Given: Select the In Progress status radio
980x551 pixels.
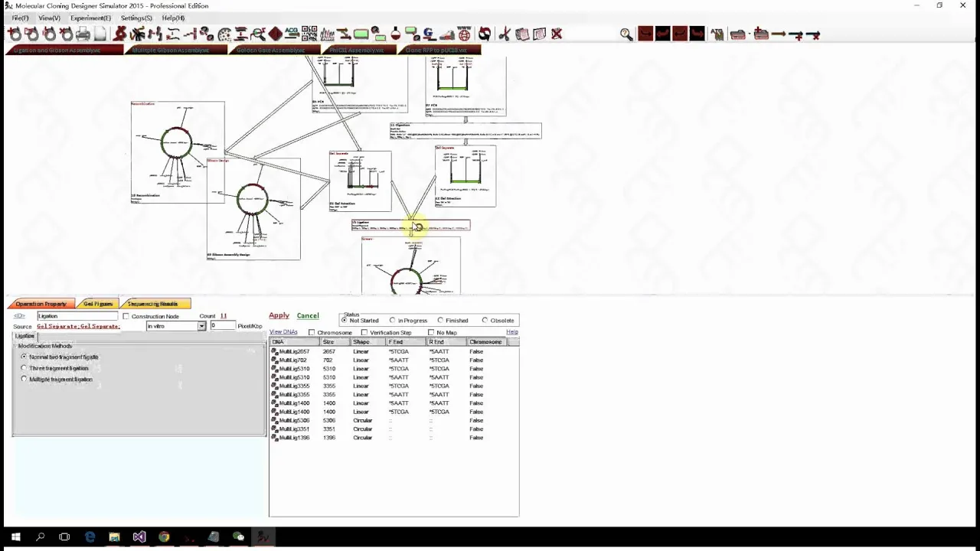Looking at the screenshot, I should tap(393, 321).
